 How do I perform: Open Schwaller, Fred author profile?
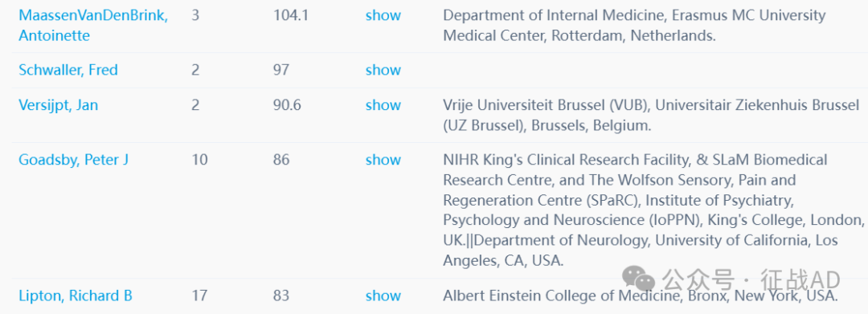point(68,70)
